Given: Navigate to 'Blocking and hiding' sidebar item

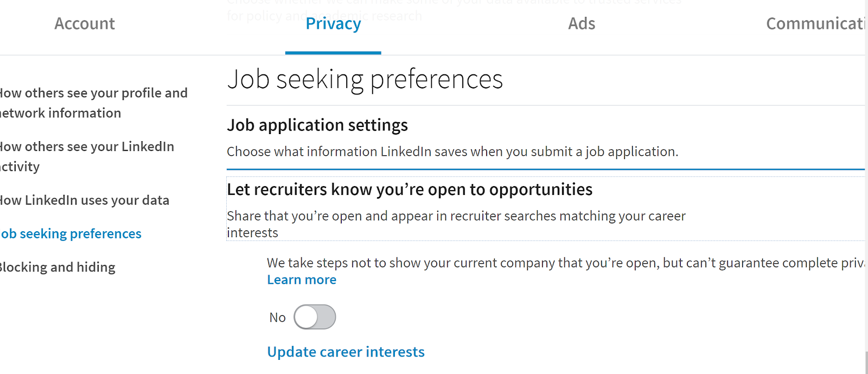Looking at the screenshot, I should point(58,268).
